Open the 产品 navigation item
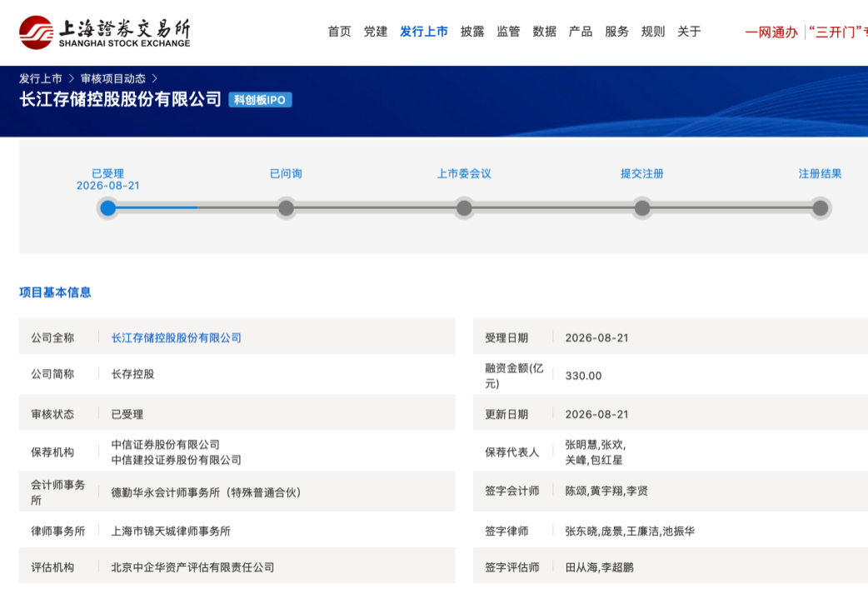Screen dimensions: 868x599 (x=580, y=32)
